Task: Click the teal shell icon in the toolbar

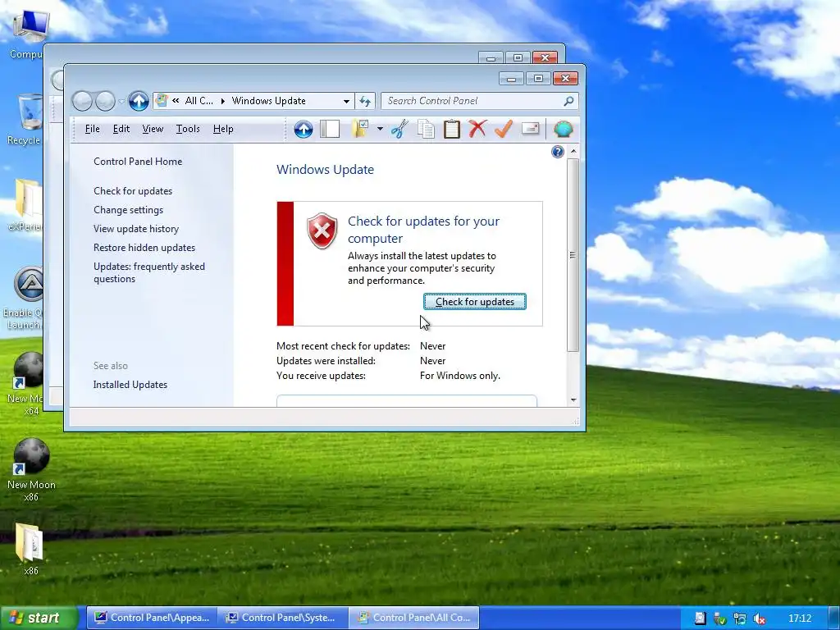Action: coord(563,129)
